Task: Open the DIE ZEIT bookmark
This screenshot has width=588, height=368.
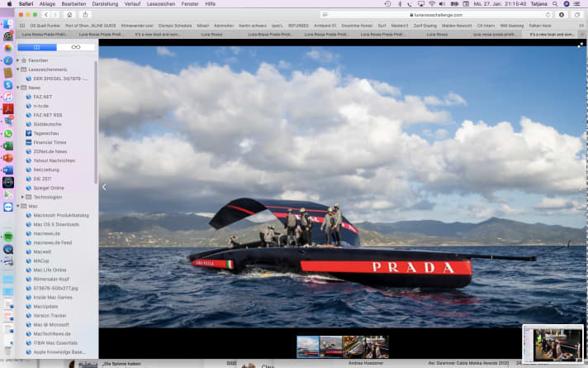Action: [x=39, y=179]
